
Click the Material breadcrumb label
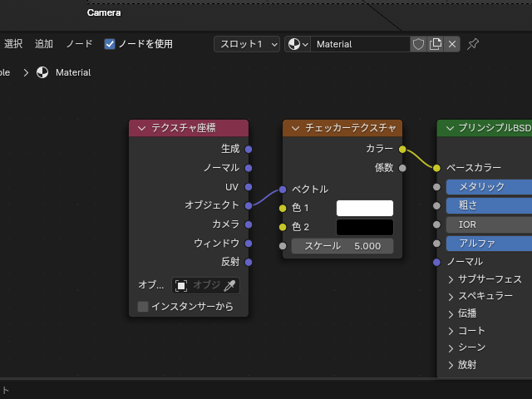[x=73, y=72]
